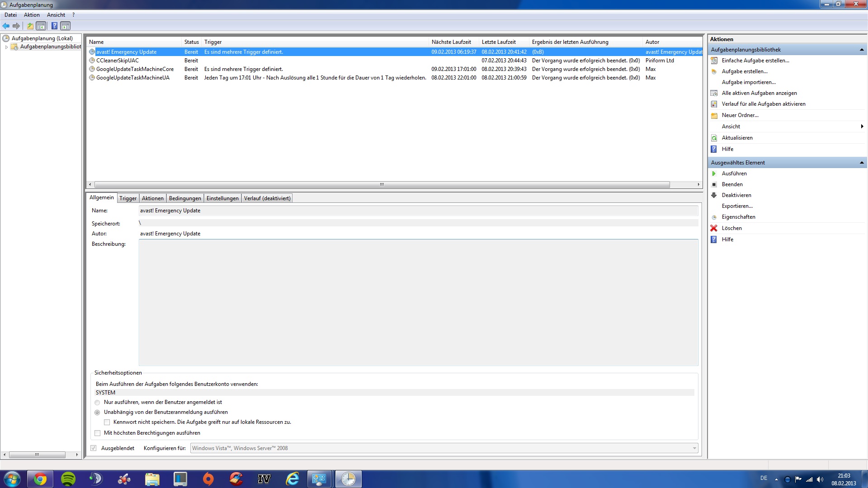
Task: Check Kennwort nicht speichern option
Action: [x=107, y=422]
